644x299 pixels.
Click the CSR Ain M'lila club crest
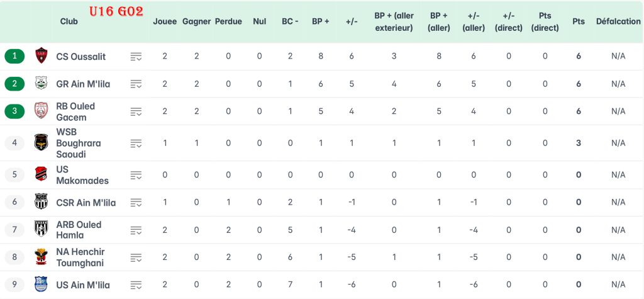pyautogui.click(x=42, y=203)
